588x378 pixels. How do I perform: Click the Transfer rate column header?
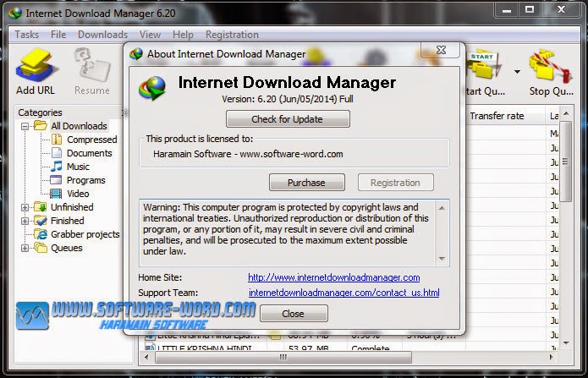click(x=505, y=116)
